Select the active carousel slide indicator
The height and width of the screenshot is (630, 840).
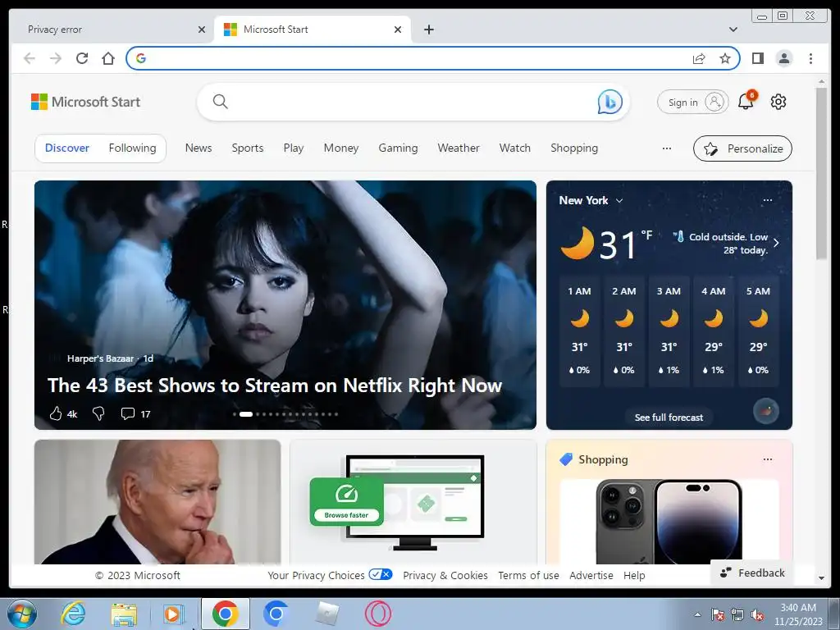point(246,414)
